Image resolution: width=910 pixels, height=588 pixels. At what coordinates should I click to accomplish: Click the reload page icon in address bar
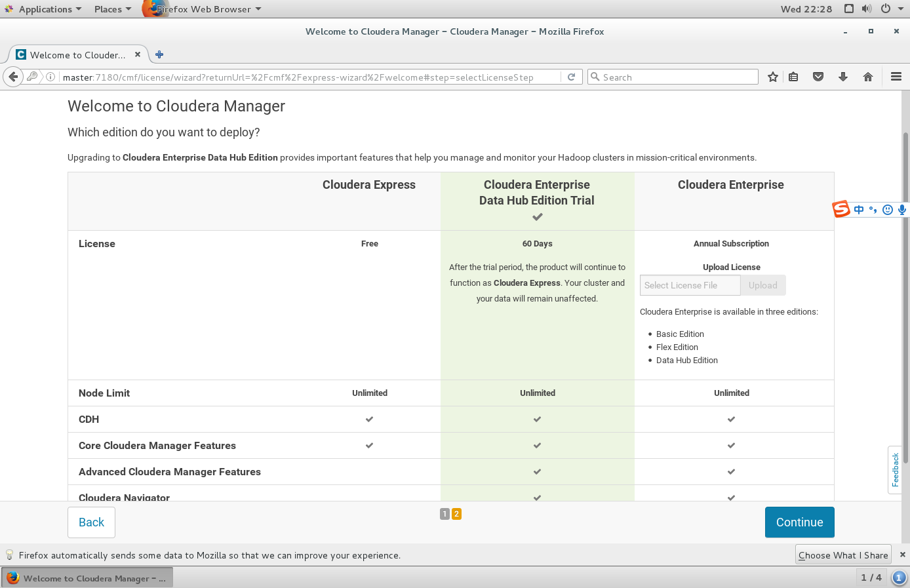point(571,77)
